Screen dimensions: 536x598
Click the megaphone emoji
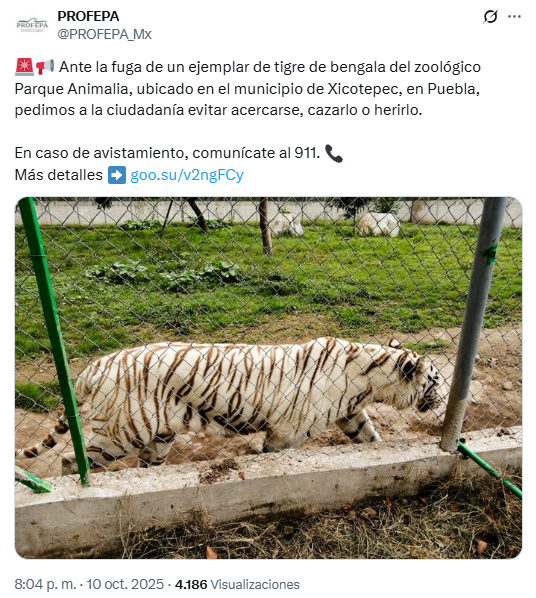pos(45,67)
